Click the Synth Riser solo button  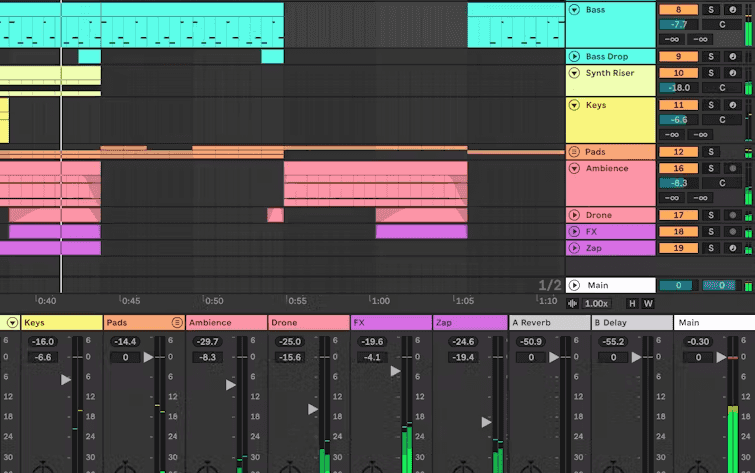(x=712, y=72)
